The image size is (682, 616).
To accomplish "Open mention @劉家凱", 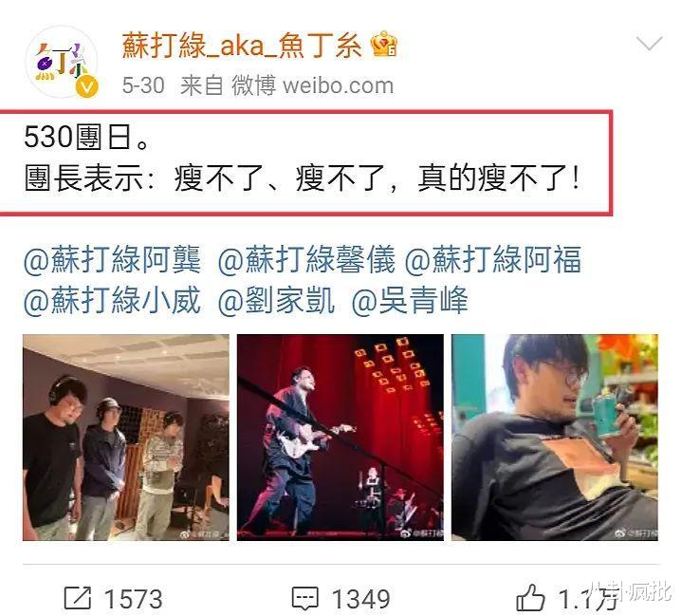I will click(x=277, y=300).
